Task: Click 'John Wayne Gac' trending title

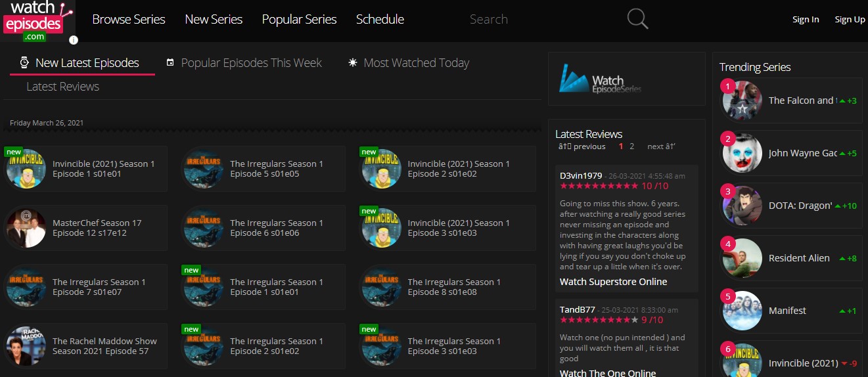Action: click(x=803, y=153)
